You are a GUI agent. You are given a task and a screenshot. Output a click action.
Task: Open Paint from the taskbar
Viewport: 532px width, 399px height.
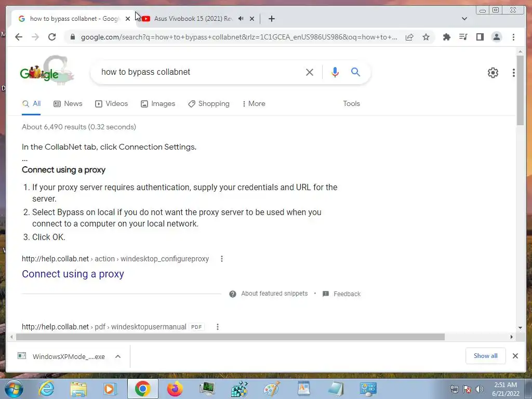tap(272, 389)
